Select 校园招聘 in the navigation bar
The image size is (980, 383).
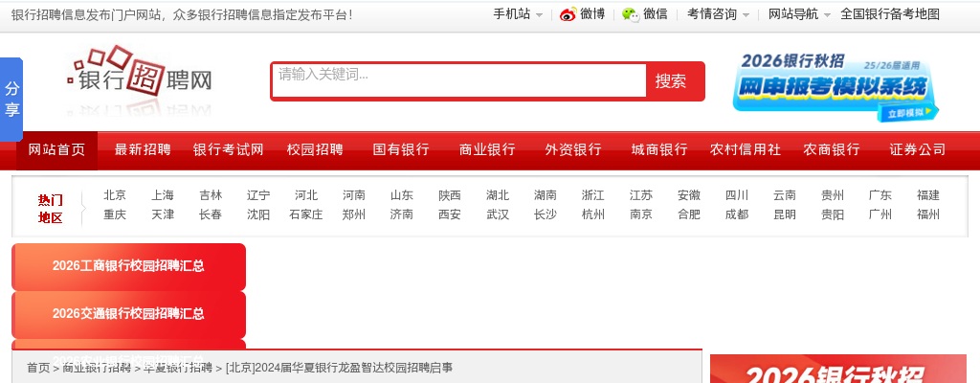pos(315,149)
